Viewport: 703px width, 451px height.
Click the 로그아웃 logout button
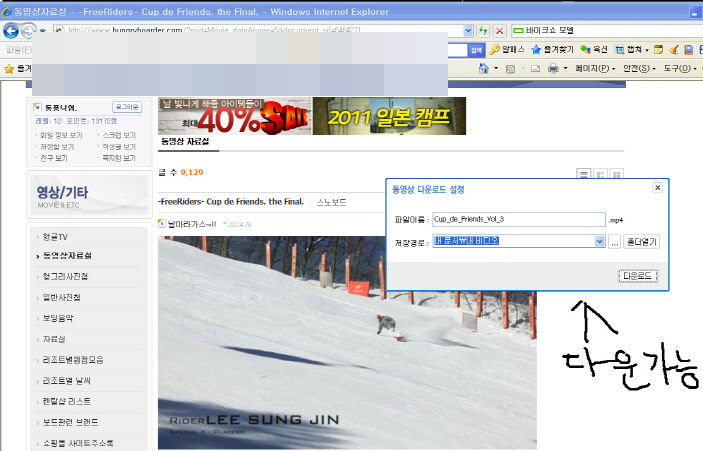(x=127, y=106)
